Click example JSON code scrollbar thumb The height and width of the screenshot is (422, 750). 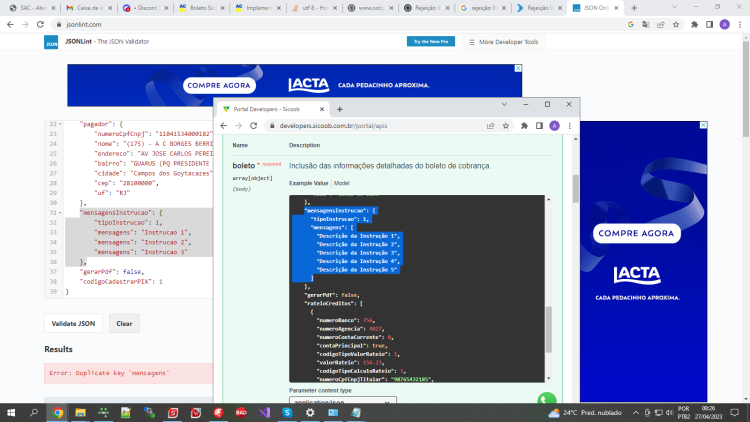click(x=549, y=329)
